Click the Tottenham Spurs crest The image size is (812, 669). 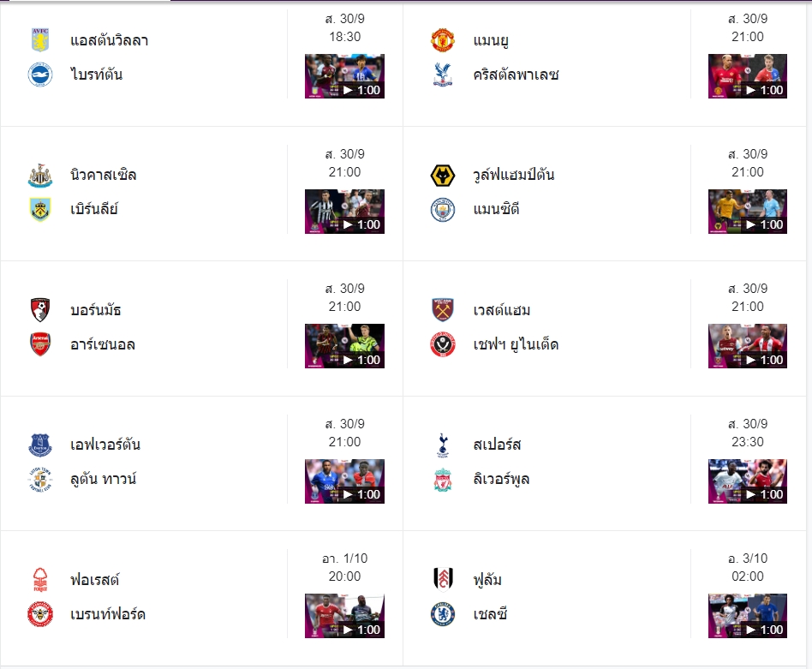click(x=443, y=445)
